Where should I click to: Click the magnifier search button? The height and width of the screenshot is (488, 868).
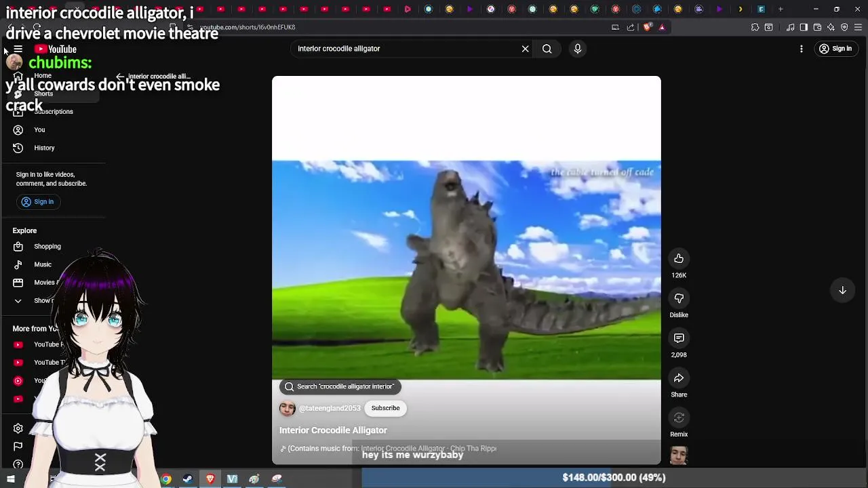[x=547, y=49]
